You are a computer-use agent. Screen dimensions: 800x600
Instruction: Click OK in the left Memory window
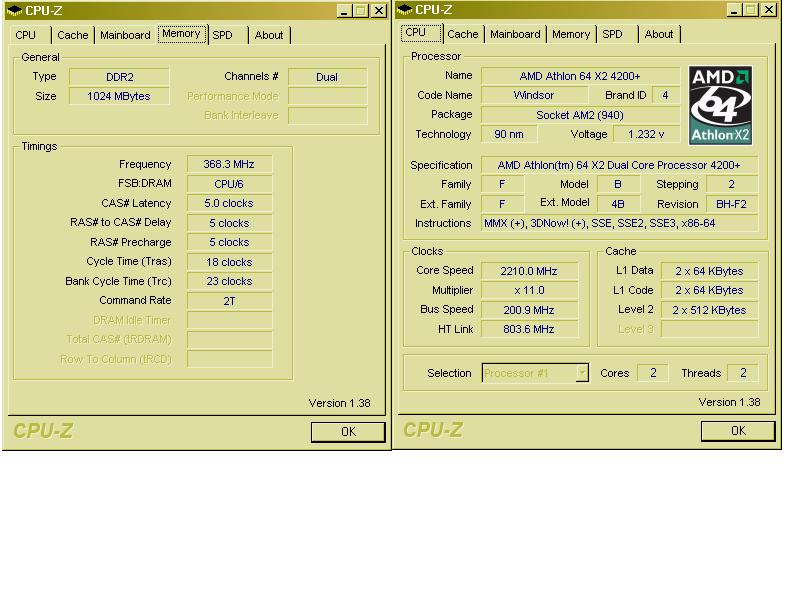pyautogui.click(x=348, y=432)
